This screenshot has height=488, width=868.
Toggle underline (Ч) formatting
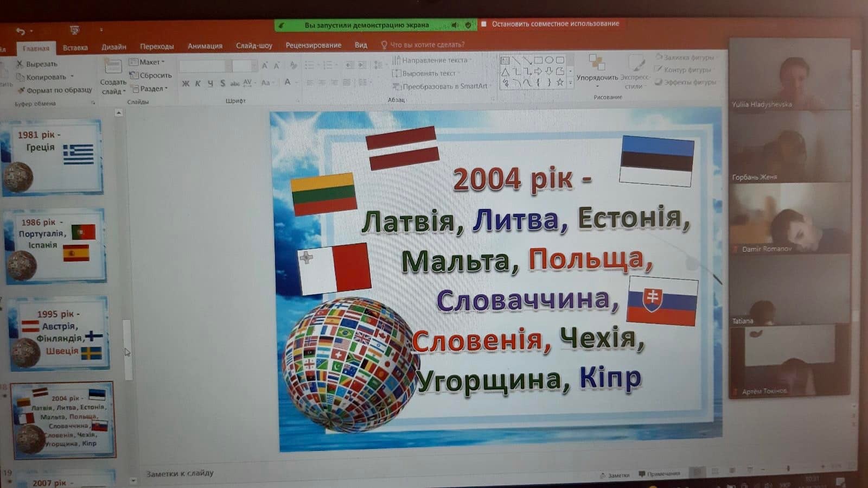coord(210,84)
